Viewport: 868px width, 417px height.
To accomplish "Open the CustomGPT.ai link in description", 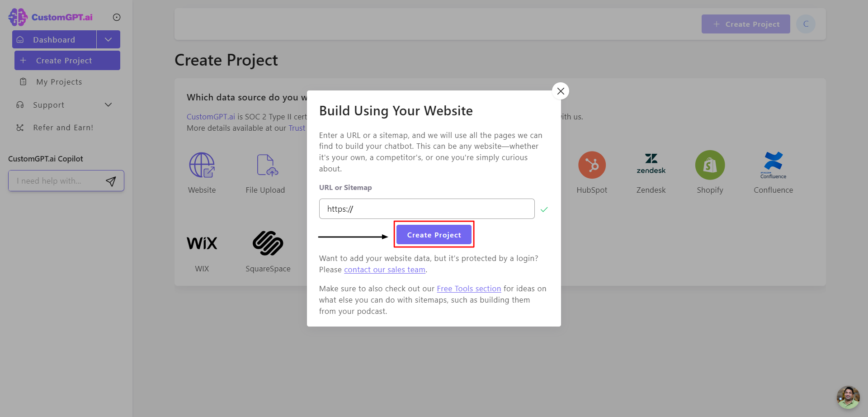I will (211, 117).
